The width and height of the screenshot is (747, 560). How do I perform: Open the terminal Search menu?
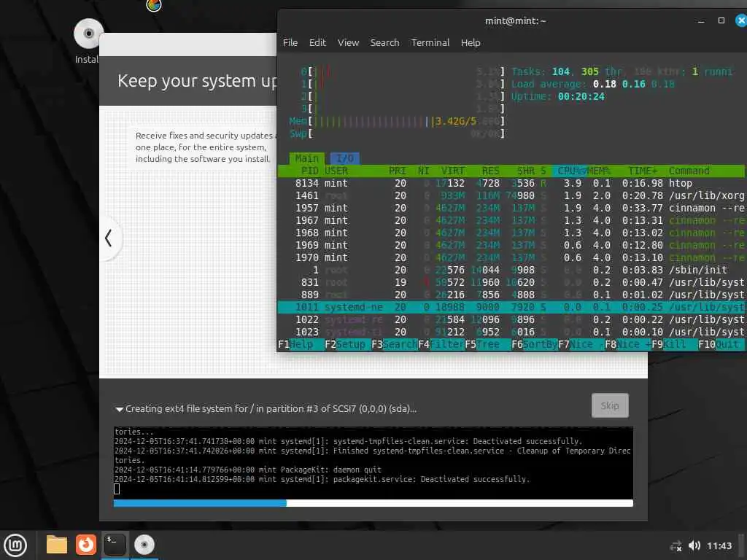(384, 43)
